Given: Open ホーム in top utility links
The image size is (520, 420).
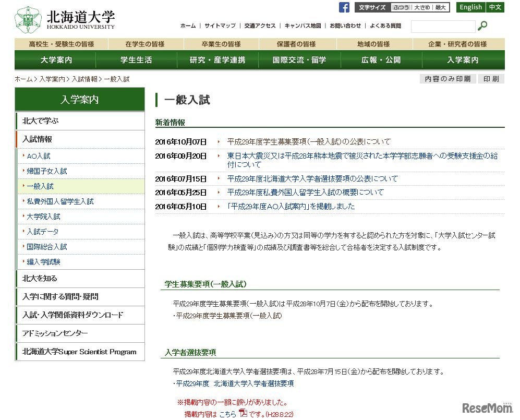Looking at the screenshot, I should 188,26.
